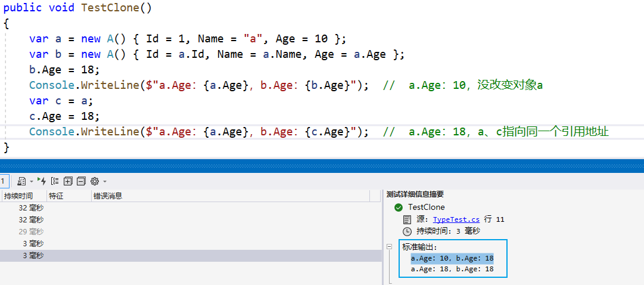This screenshot has width=644, height=285.
Task: Toggle run tests after build icon
Action: tap(42, 181)
